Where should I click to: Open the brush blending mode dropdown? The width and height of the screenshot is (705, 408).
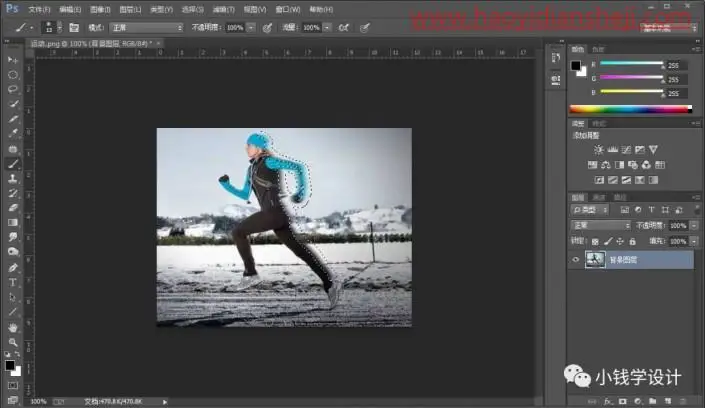click(147, 28)
